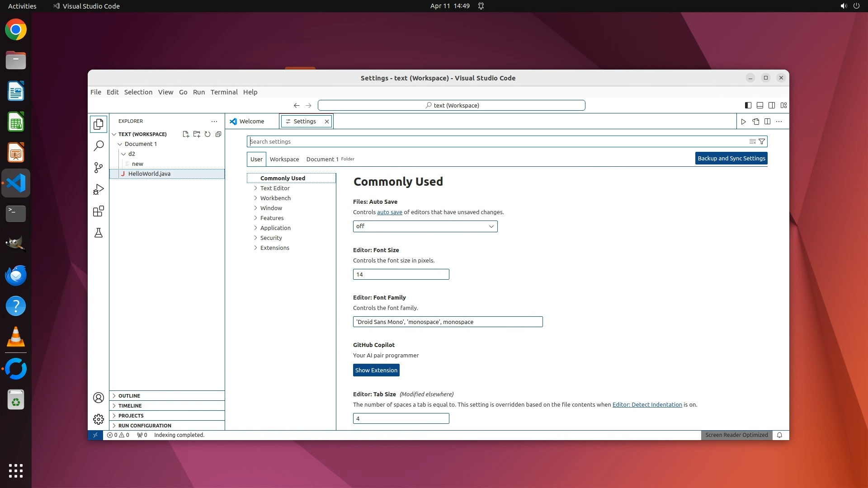Open the Manage gear icon

[x=99, y=419]
